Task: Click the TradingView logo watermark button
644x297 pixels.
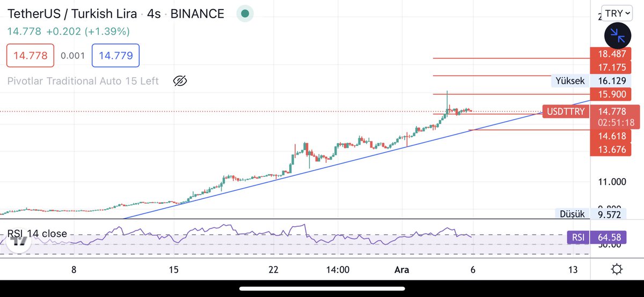Action: [19, 241]
